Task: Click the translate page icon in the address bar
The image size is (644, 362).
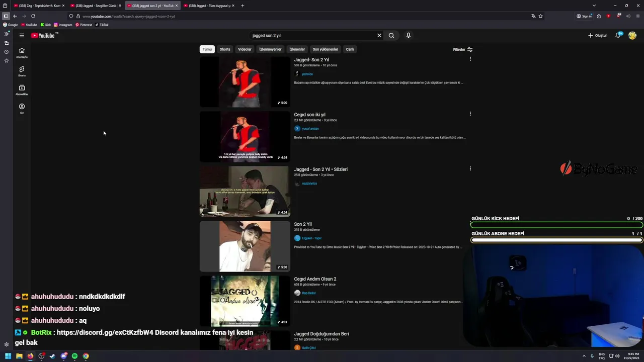Action: (x=533, y=16)
